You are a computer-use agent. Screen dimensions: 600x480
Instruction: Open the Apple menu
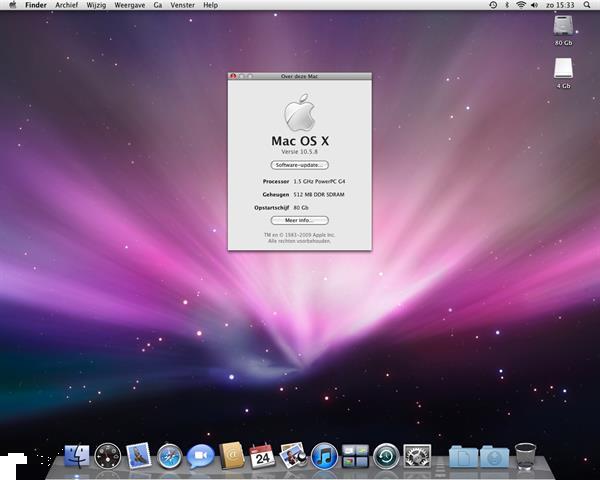[13, 5]
